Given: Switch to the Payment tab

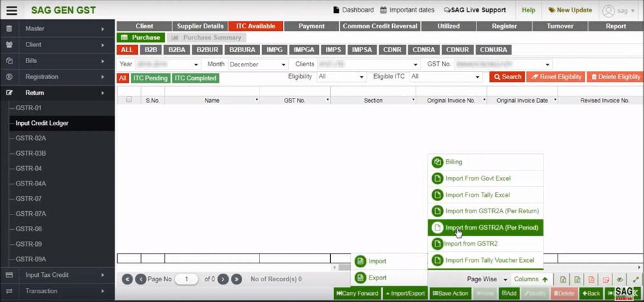Looking at the screenshot, I should point(310,26).
